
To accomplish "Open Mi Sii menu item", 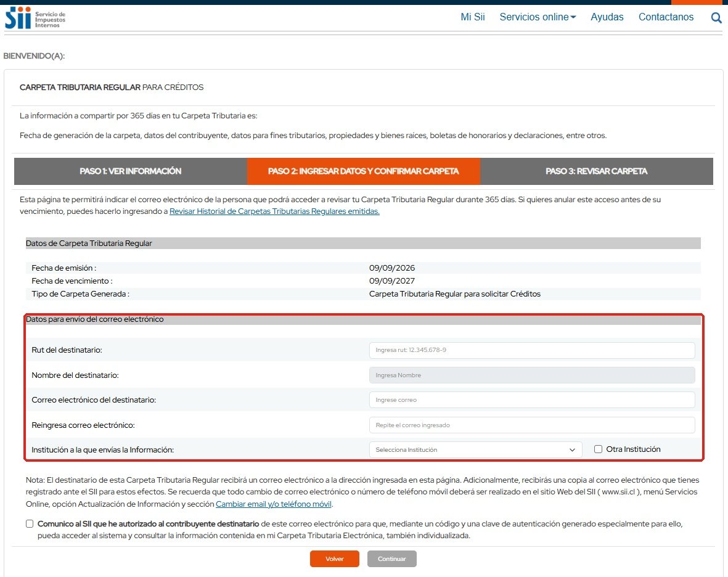I will pos(473,17).
